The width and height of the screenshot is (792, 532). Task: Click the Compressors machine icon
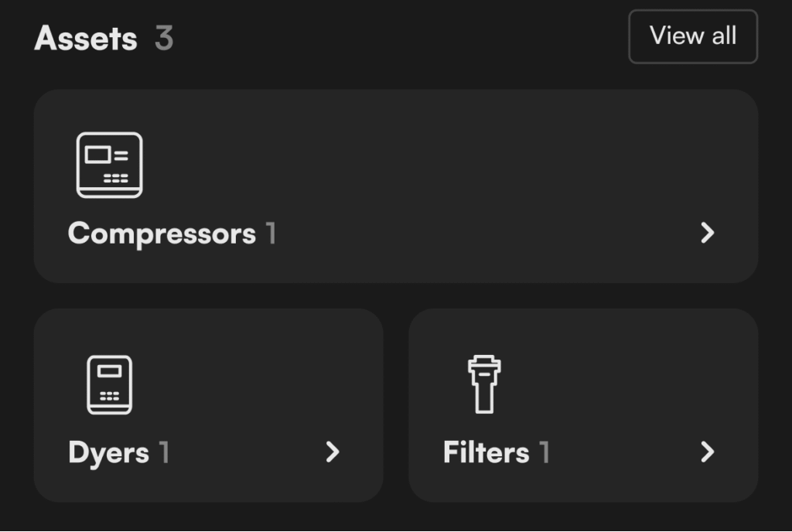point(110,165)
